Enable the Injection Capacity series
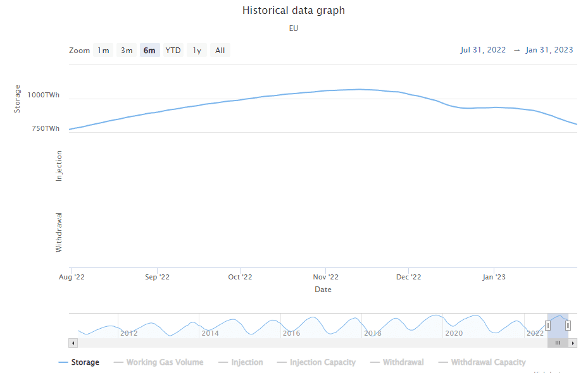 point(316,362)
